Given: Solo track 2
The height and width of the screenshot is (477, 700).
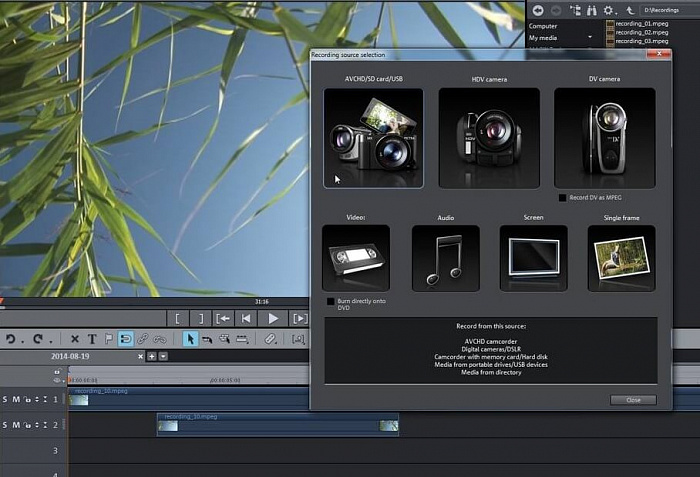Looking at the screenshot, I should point(5,425).
